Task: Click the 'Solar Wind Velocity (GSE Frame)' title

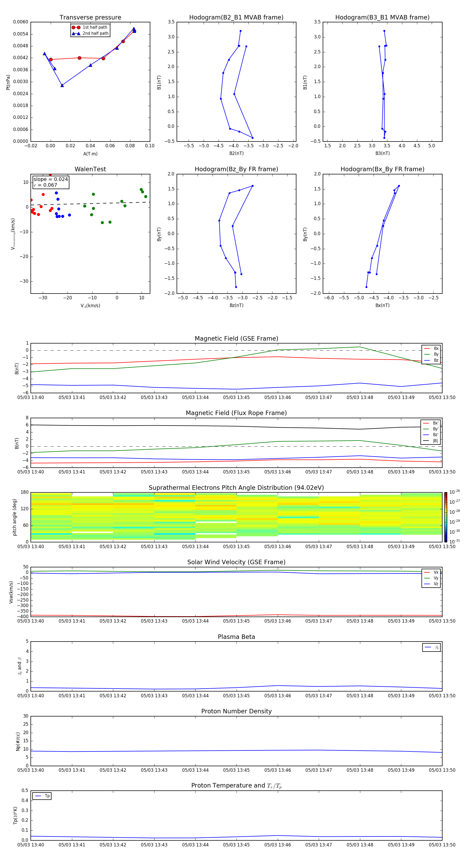Action: [236, 562]
